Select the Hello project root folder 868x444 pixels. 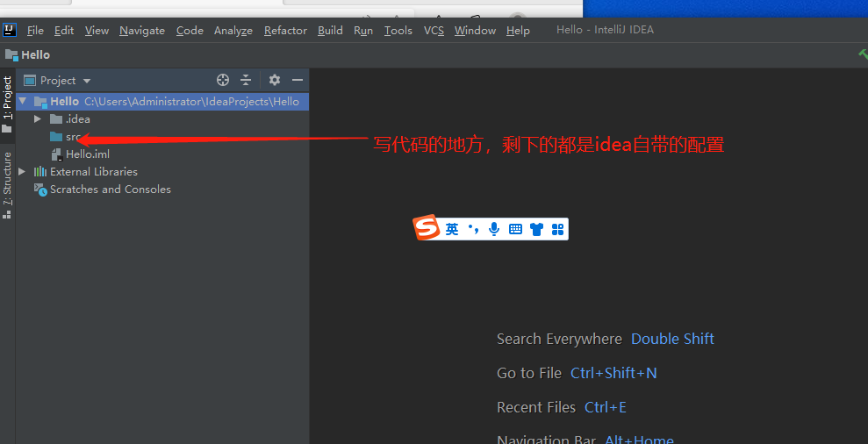pyautogui.click(x=162, y=101)
